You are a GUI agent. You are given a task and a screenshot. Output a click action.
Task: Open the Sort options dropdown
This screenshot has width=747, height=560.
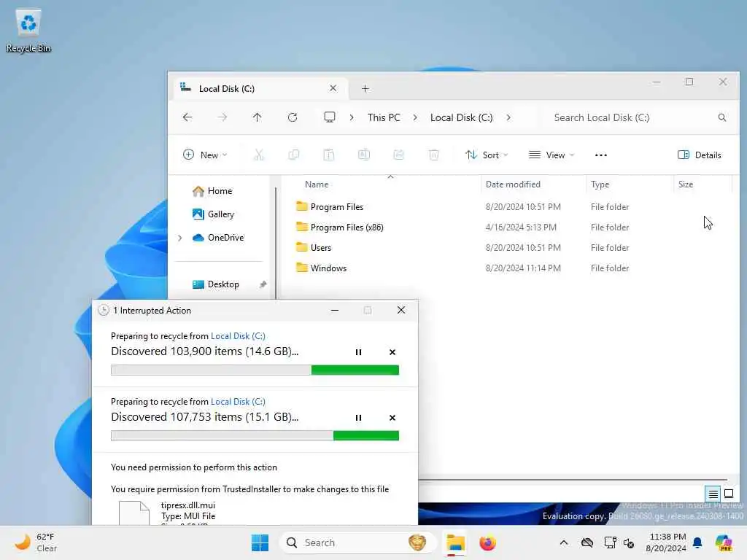[x=487, y=155]
